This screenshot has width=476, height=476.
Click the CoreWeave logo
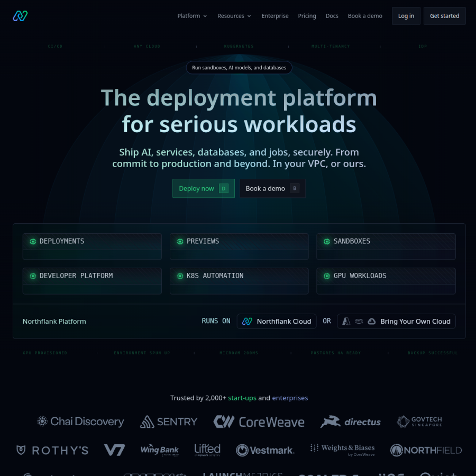pyautogui.click(x=259, y=422)
